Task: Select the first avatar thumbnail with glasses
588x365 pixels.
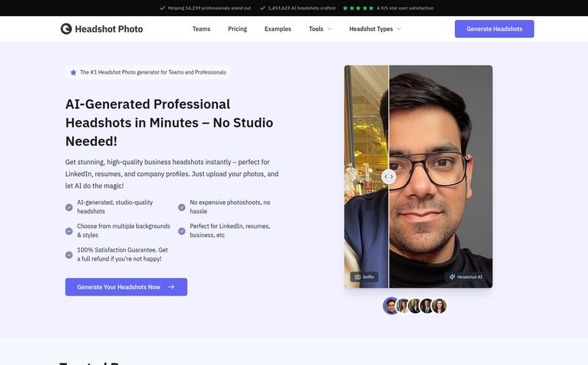Action: pyautogui.click(x=391, y=305)
